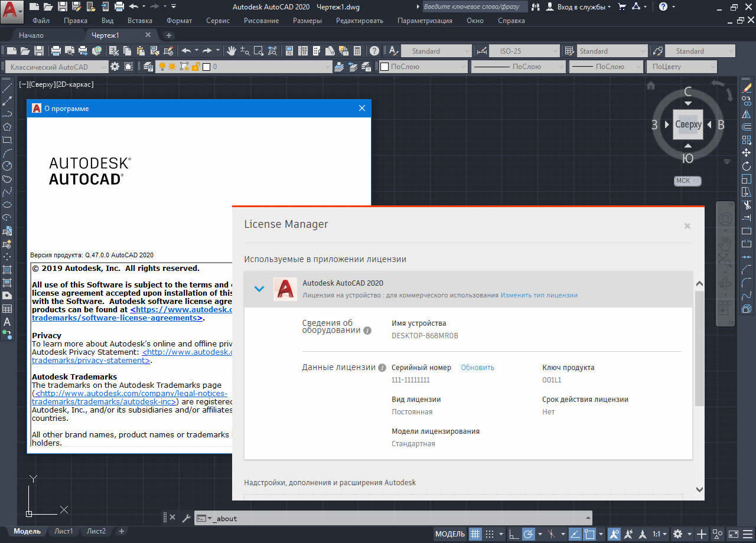This screenshot has width=756, height=543.
Task: Select the Multiline Text tool
Action: 7,322
